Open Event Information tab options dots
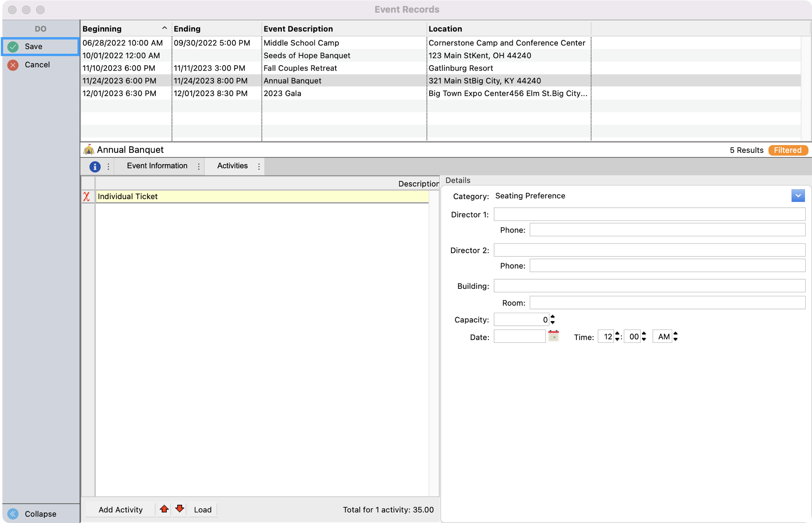Viewport: 812px width, 523px height. coord(199,166)
